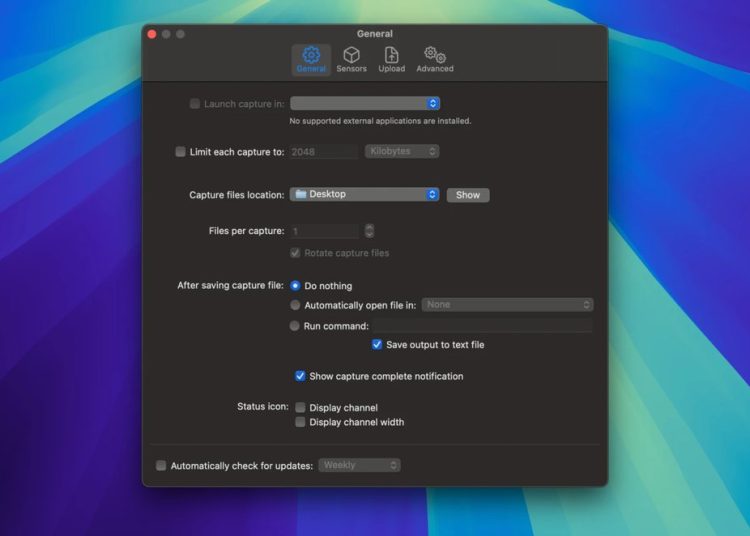
Task: Click the Run command text field
Action: pos(482,326)
